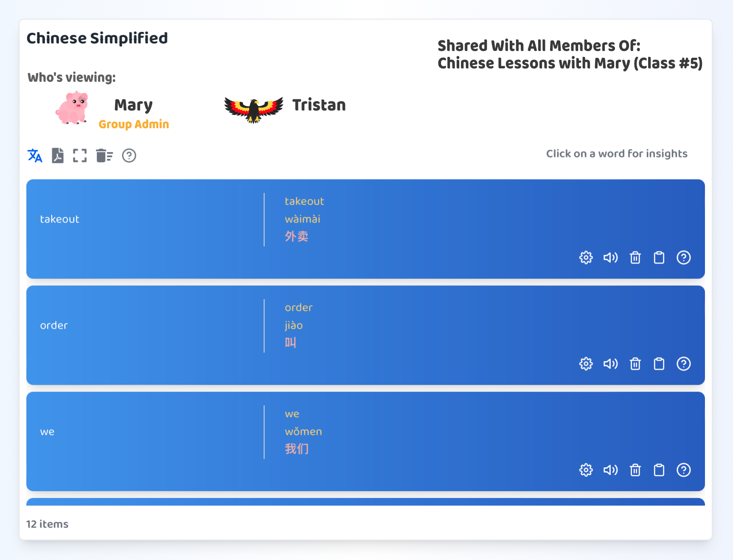Click the Chinese word 外卖 for insights
Viewport: 733px width, 560px height.
296,236
